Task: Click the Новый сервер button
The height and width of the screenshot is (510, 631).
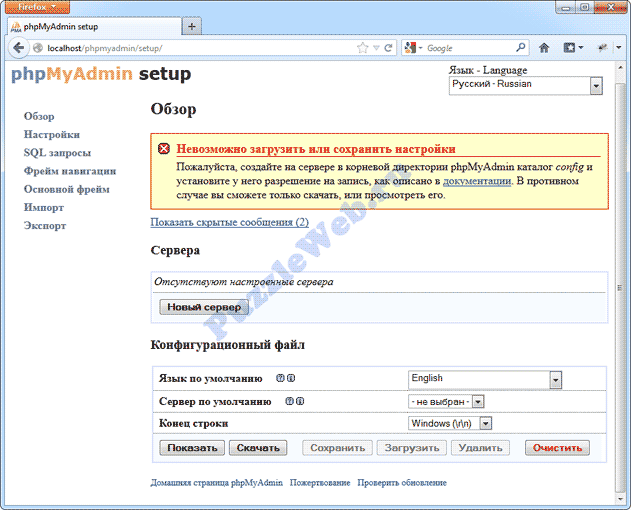Action: pos(204,307)
